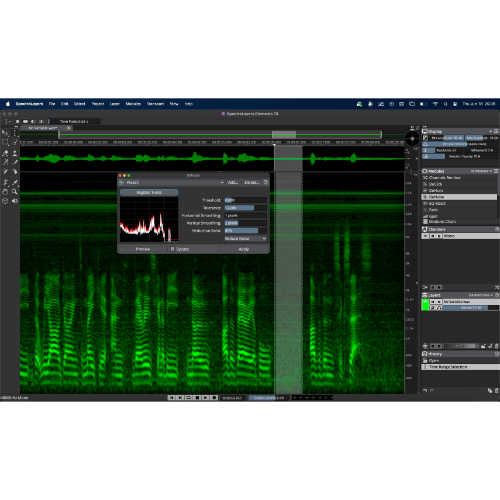Toggle the layer's green visibility swatch

click(x=425, y=305)
